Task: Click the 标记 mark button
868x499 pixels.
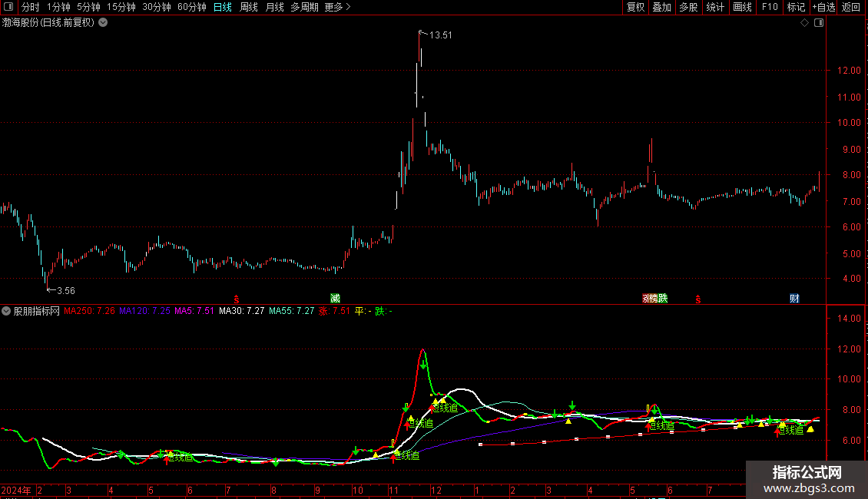Action: click(796, 7)
